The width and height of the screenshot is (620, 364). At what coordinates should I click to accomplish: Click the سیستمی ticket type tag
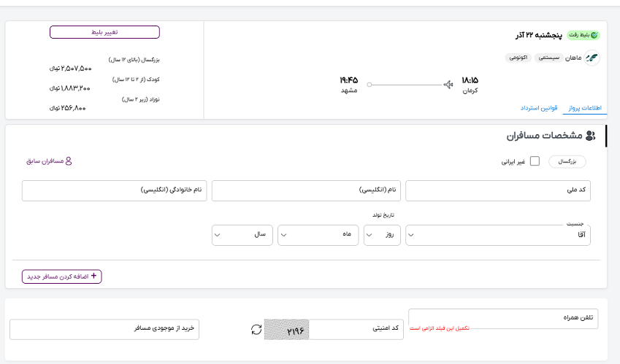[549, 58]
